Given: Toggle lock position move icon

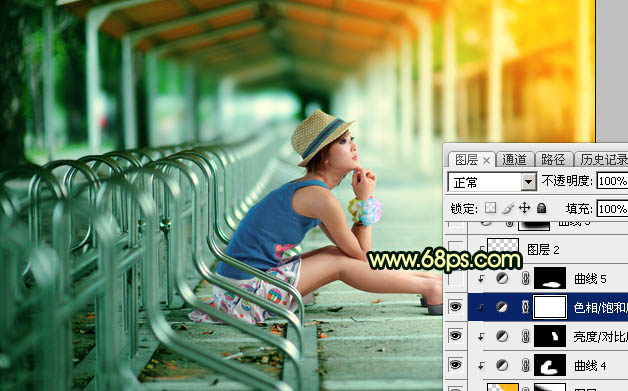Looking at the screenshot, I should (524, 208).
